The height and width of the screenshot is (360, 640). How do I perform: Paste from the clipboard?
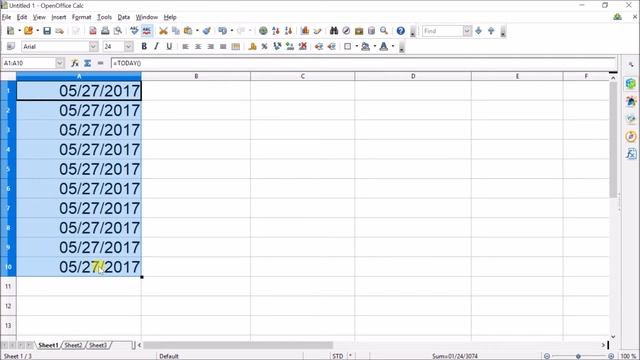pyautogui.click(x=188, y=31)
